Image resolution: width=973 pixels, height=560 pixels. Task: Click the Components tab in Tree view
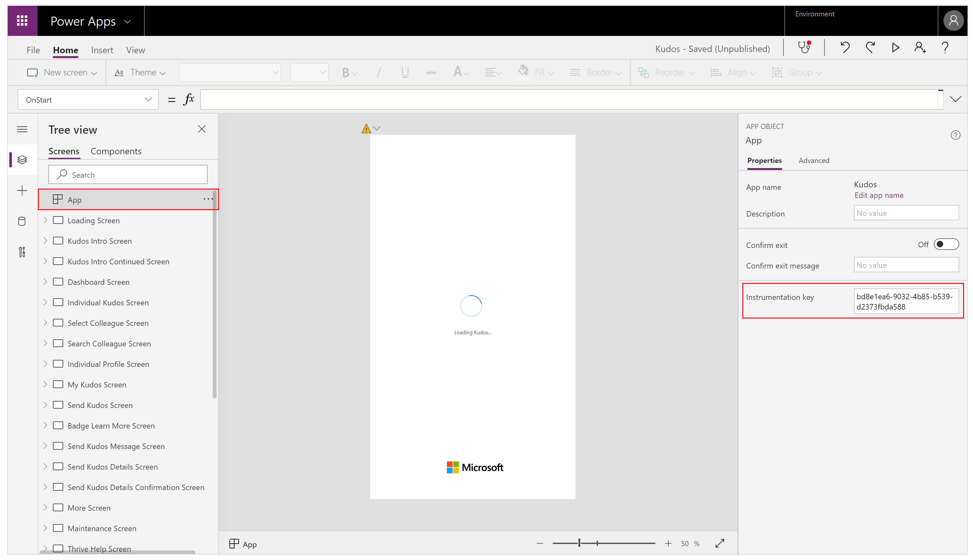pos(115,151)
